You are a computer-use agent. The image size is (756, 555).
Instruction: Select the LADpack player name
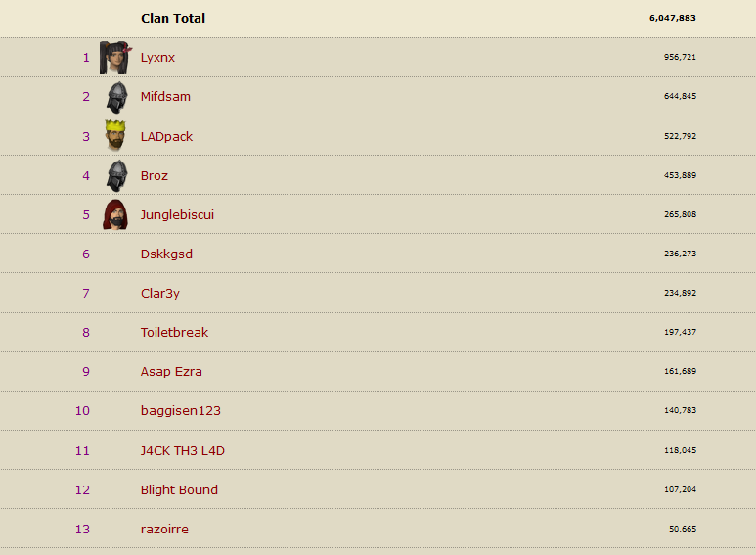pos(166,136)
